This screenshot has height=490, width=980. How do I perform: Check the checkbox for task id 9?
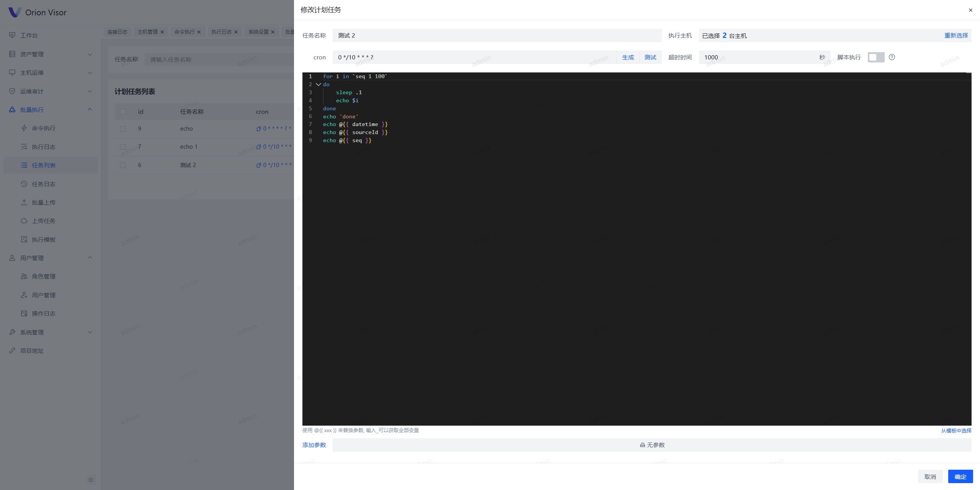(123, 129)
